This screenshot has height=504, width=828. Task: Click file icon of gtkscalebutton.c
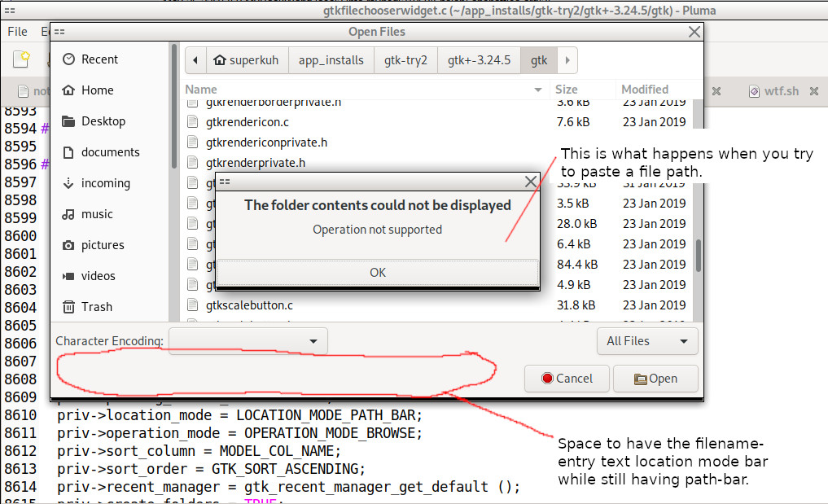pyautogui.click(x=193, y=305)
